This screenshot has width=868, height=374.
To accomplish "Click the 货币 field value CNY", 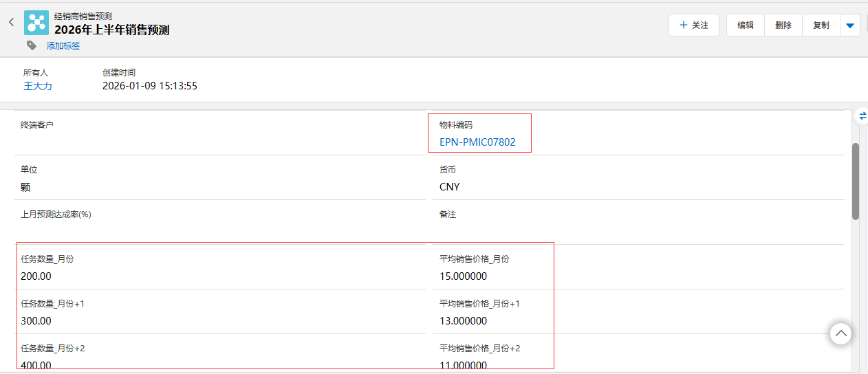I will click(450, 187).
